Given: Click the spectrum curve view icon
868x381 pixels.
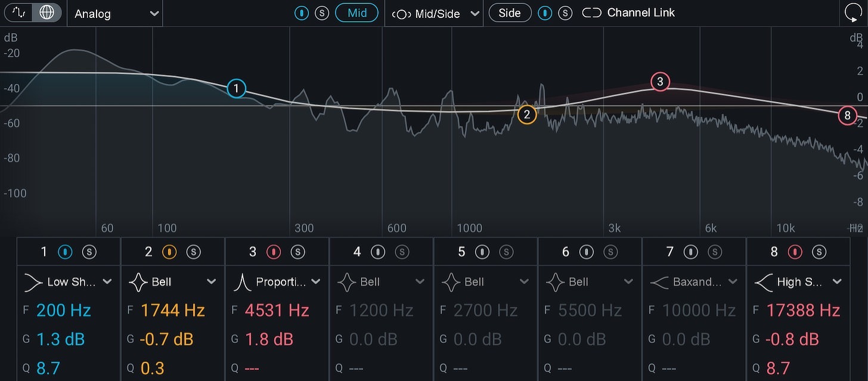Looking at the screenshot, I should click(18, 13).
